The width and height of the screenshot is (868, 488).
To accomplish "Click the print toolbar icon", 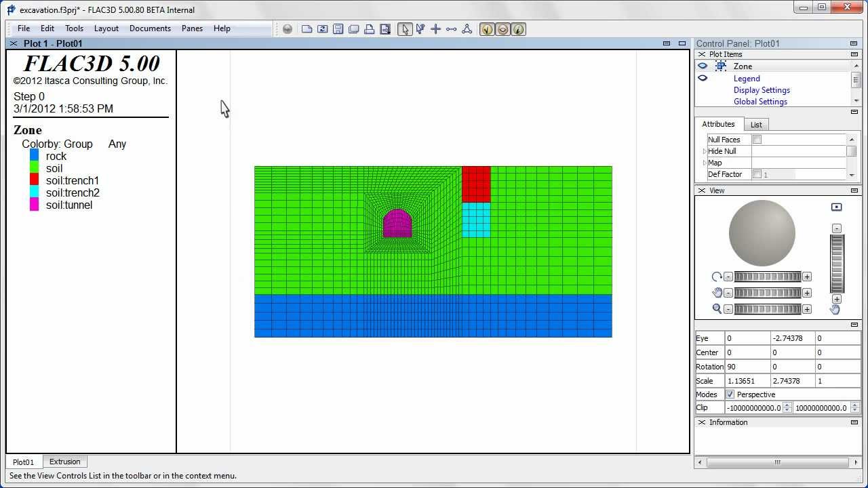I will [x=369, y=29].
